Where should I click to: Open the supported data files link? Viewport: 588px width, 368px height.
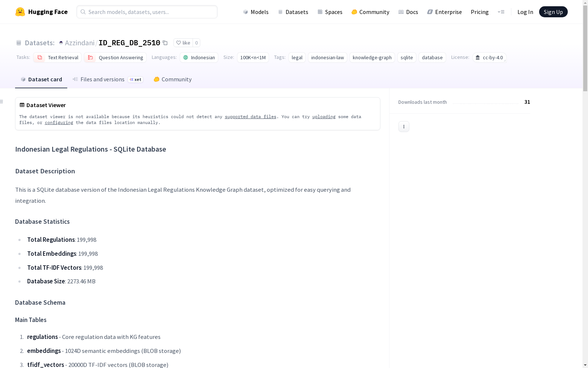pyautogui.click(x=251, y=117)
